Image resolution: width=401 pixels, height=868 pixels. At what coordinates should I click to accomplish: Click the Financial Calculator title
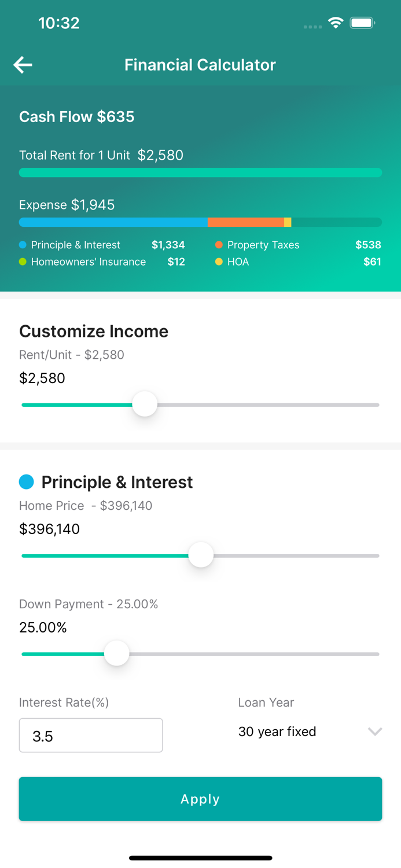click(200, 64)
